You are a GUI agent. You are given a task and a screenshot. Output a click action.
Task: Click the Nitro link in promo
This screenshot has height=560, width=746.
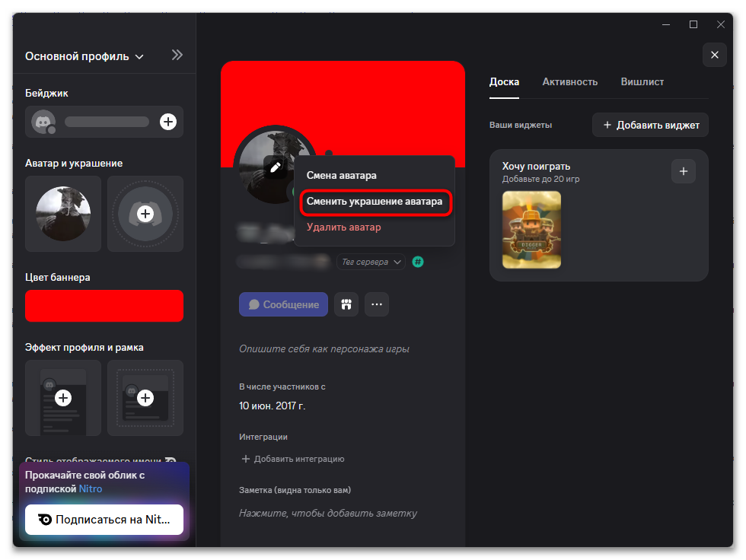[91, 488]
